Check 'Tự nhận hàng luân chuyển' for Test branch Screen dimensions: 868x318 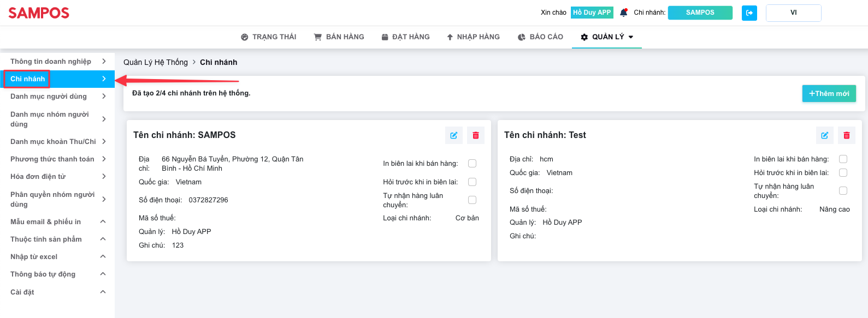pyautogui.click(x=843, y=190)
